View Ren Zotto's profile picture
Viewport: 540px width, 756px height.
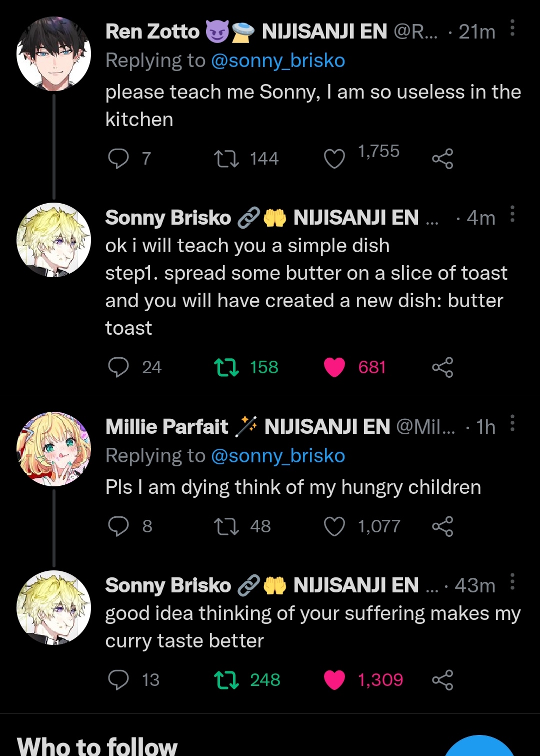tap(53, 54)
